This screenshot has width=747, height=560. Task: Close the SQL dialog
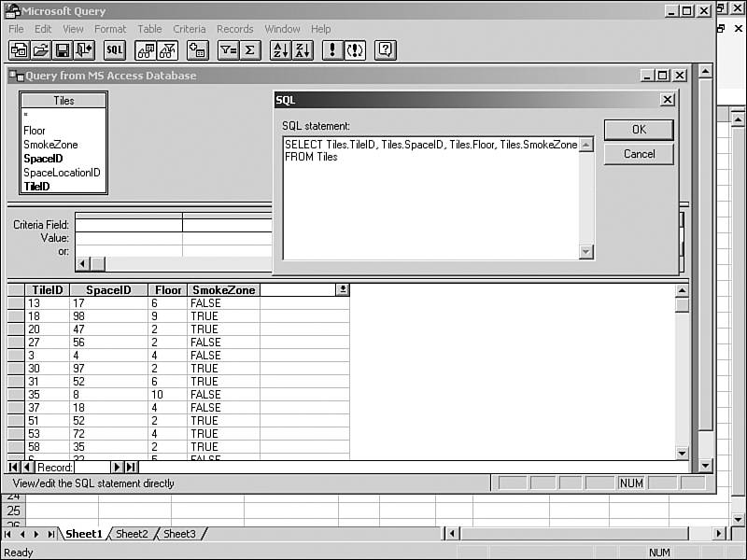pyautogui.click(x=668, y=100)
